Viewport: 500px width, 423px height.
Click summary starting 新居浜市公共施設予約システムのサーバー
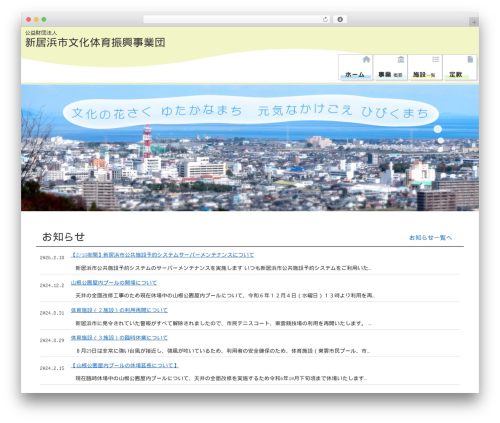pos(223,268)
